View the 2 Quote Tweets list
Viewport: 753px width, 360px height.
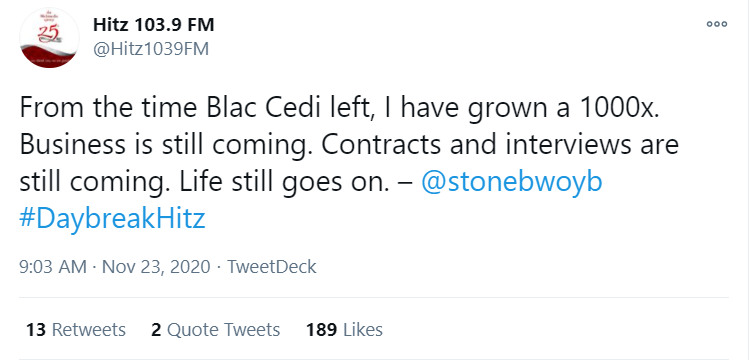[215, 330]
